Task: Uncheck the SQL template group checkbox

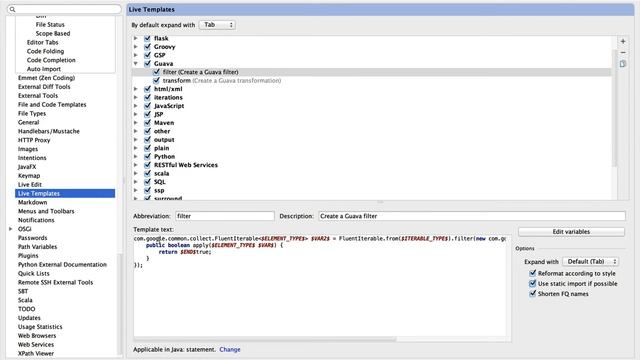Action: pyautogui.click(x=147, y=182)
